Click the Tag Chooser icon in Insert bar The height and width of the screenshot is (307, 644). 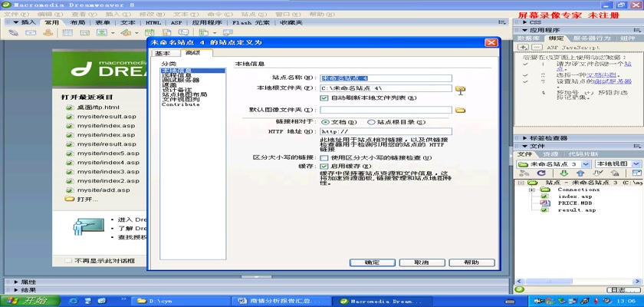point(228,32)
